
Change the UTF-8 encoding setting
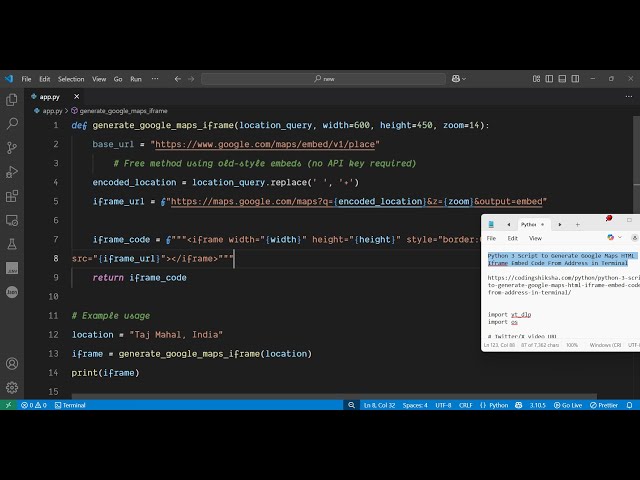443,405
